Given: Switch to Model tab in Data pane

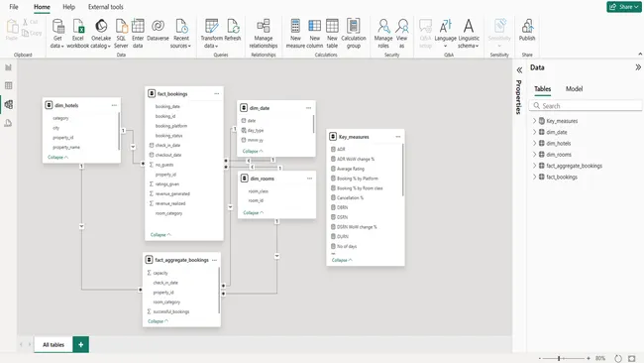Looking at the screenshot, I should (574, 89).
